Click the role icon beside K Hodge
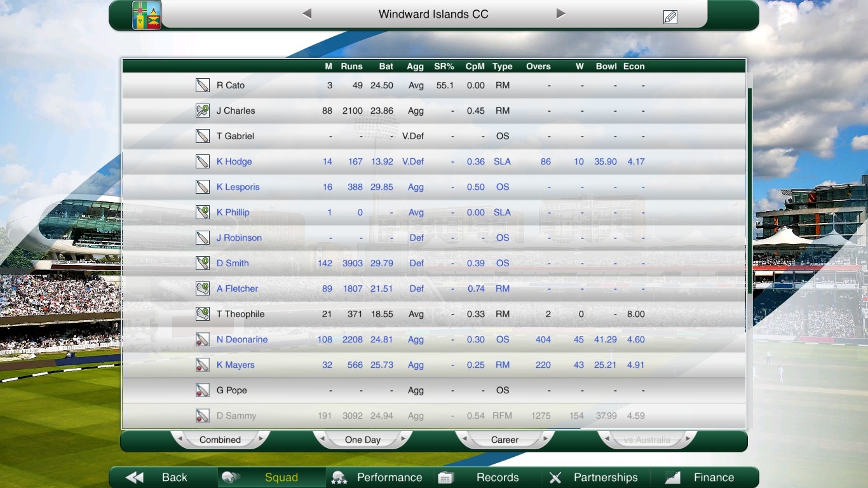Image resolution: width=868 pixels, height=488 pixels. (203, 161)
